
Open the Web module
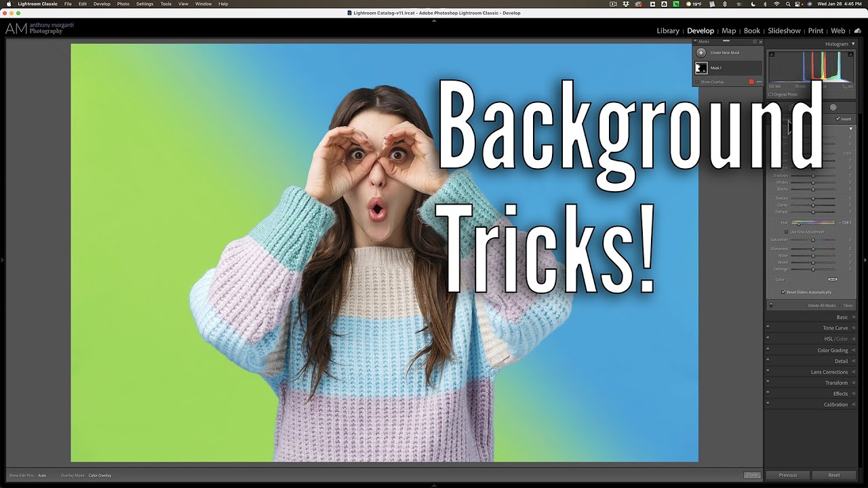(838, 30)
